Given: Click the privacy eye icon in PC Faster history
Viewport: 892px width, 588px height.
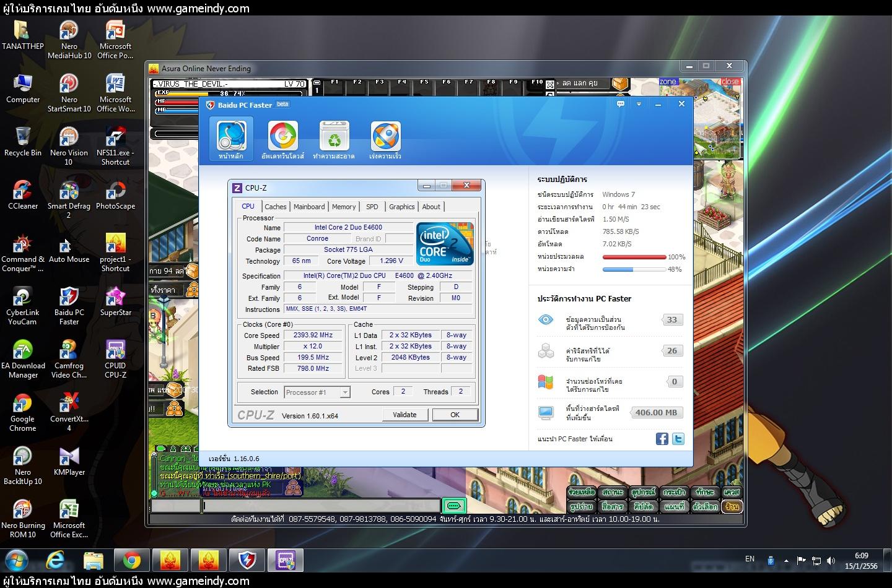Looking at the screenshot, I should click(546, 320).
